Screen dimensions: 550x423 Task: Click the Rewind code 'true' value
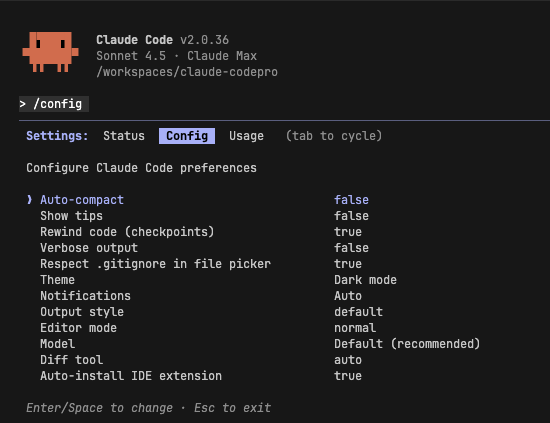pyautogui.click(x=348, y=232)
